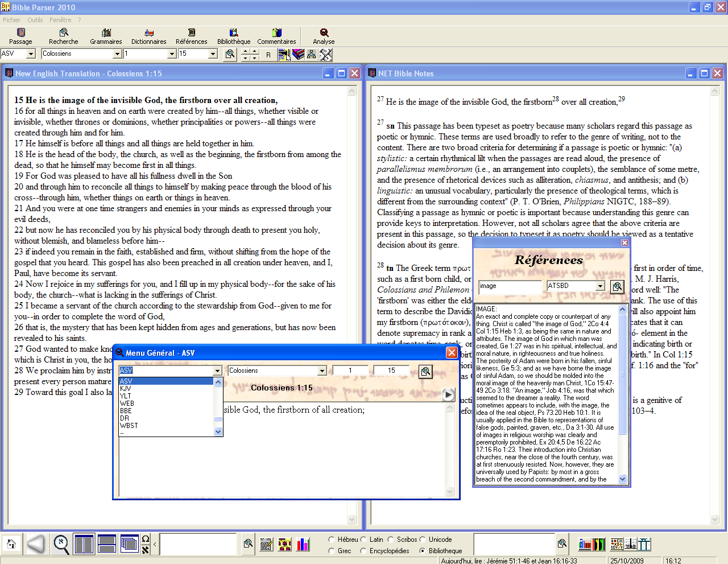Click the document-with-cursor toolbar icon
Image resolution: width=728 pixels, height=564 pixels.
coord(284,55)
